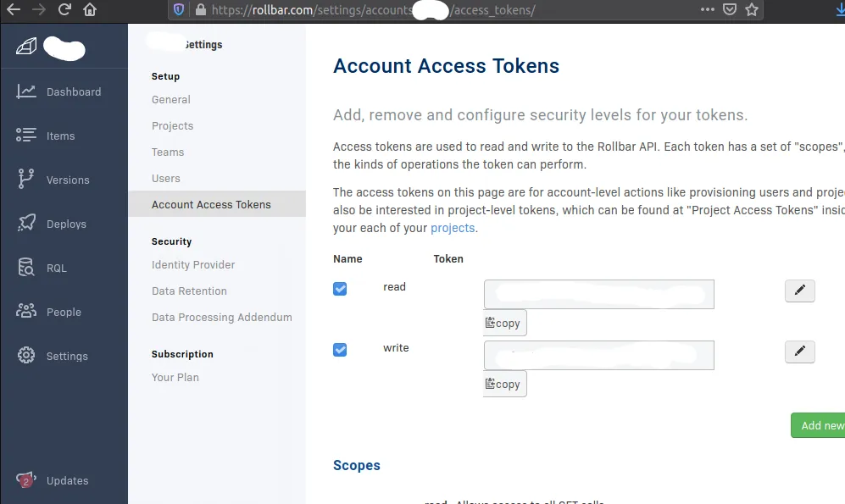This screenshot has width=845, height=504.
Task: Click the People group icon
Action: point(26,311)
